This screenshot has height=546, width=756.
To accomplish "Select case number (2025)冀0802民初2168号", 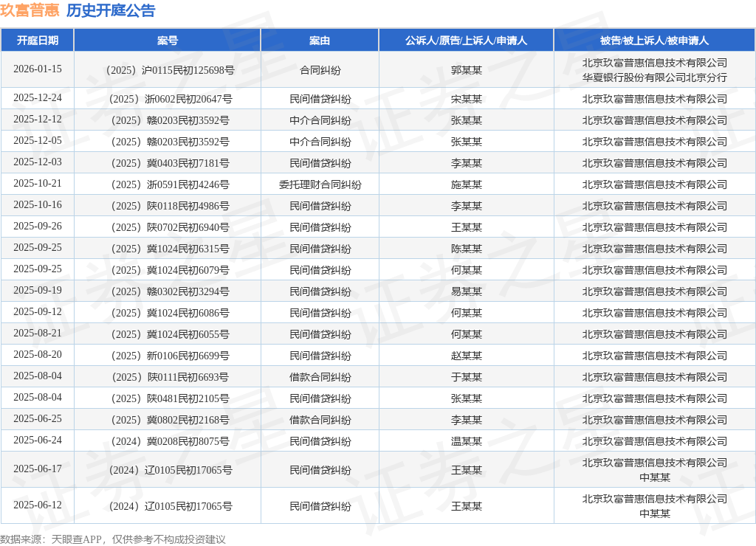I will [171, 421].
